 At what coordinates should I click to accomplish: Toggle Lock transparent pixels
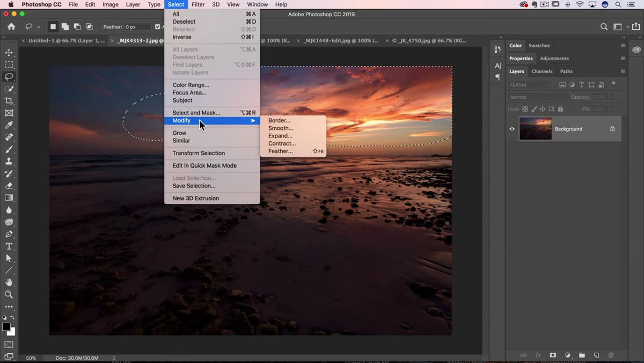click(525, 109)
